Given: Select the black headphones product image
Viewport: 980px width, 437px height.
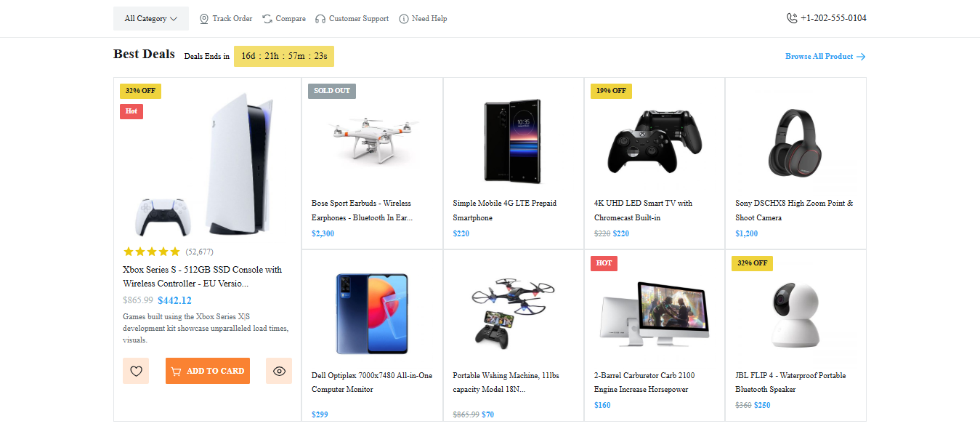Looking at the screenshot, I should click(x=795, y=143).
